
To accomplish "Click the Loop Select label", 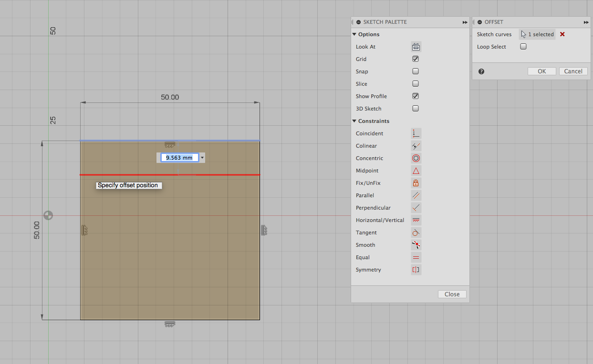I will coord(491,47).
